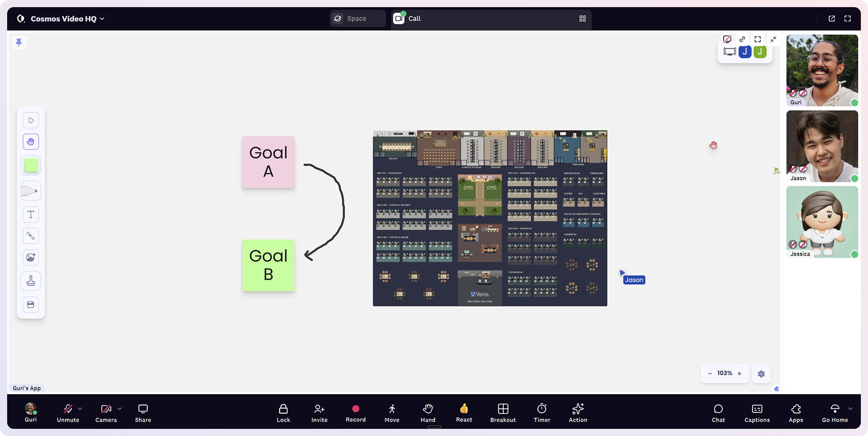Select the stamp tool
Image resolution: width=868 pixels, height=436 pixels.
pos(31,281)
